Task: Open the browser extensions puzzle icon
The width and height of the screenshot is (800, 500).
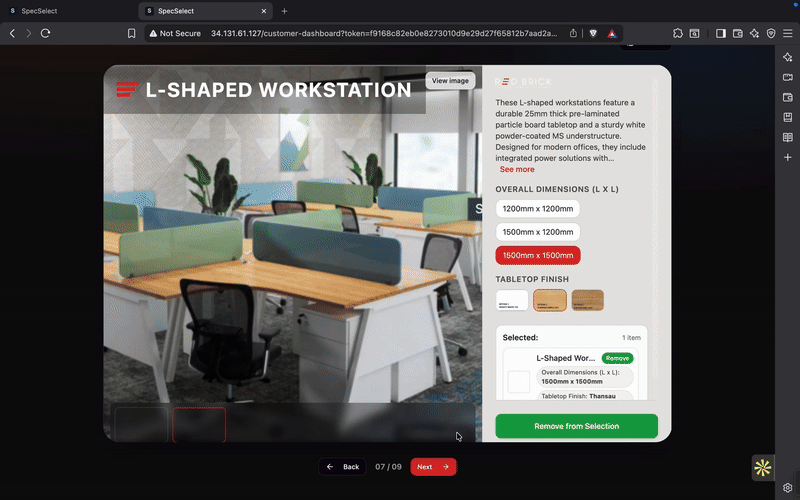Action: coord(678,33)
